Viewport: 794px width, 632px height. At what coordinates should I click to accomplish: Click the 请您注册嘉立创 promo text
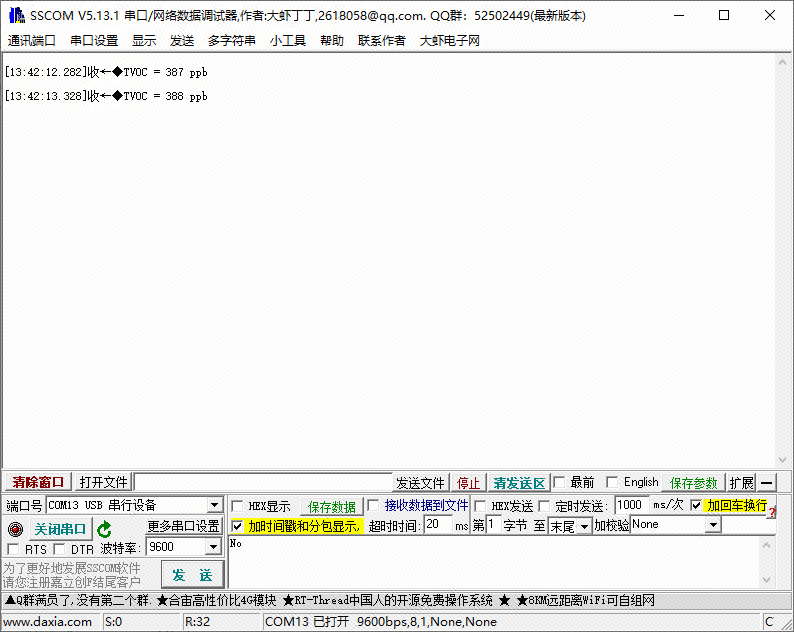71,582
